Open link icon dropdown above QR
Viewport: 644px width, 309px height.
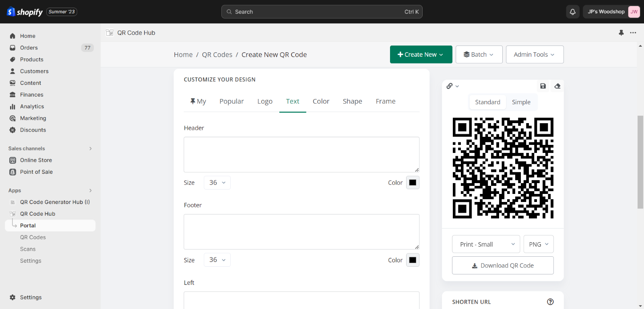(452, 86)
